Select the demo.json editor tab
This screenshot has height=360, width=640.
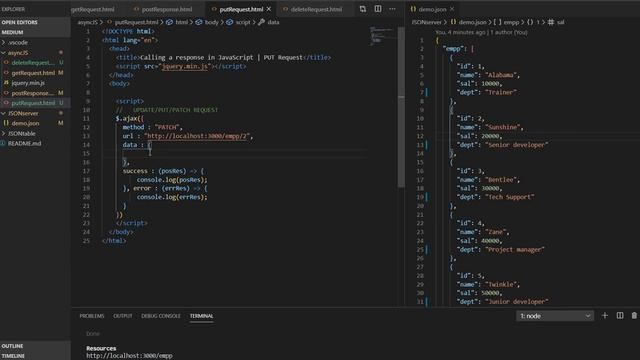click(x=432, y=9)
